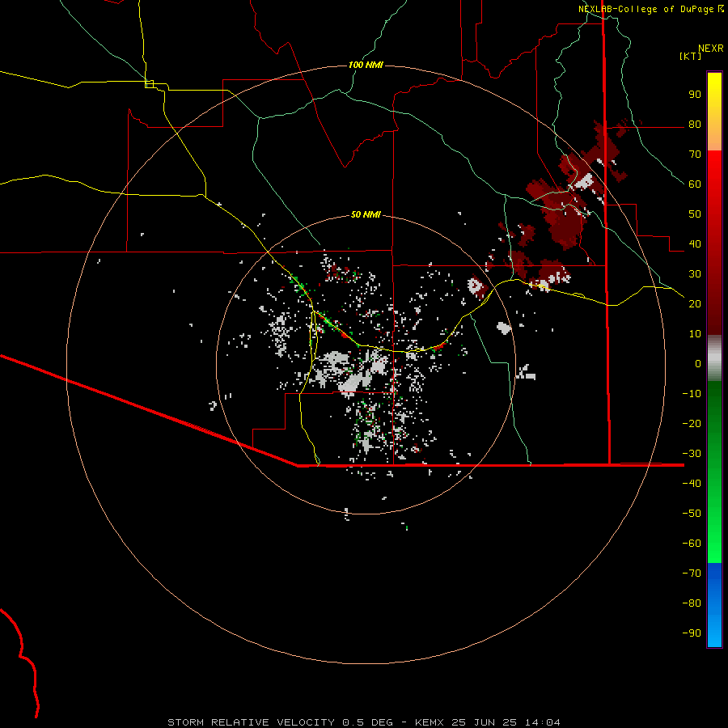Click the 80 value on velocity scale
Screen dimensions: 728x728
click(x=695, y=124)
